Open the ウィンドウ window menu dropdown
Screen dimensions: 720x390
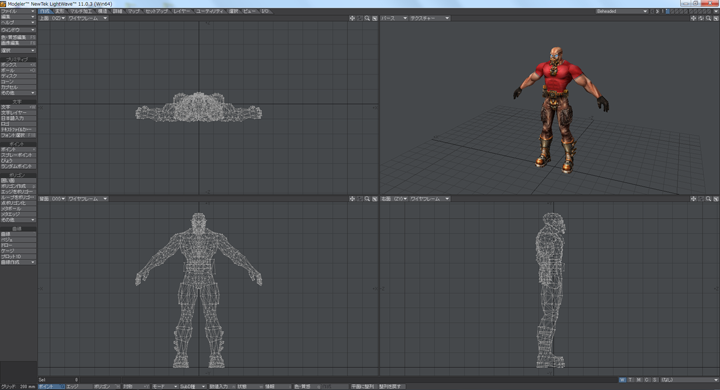click(18, 30)
